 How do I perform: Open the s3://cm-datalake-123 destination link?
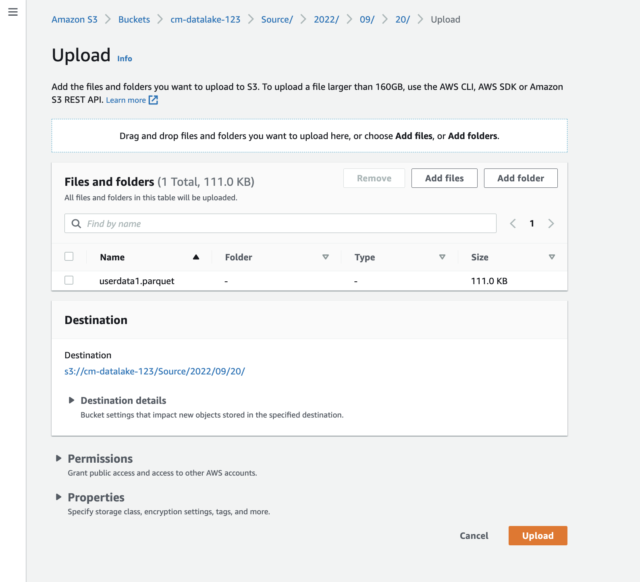(154, 371)
